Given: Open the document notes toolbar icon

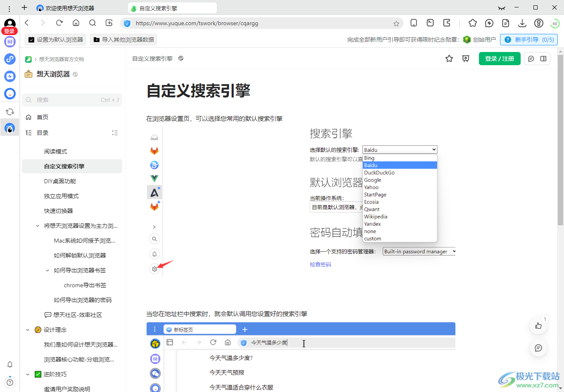Looking at the screenshot, I should pos(506,23).
